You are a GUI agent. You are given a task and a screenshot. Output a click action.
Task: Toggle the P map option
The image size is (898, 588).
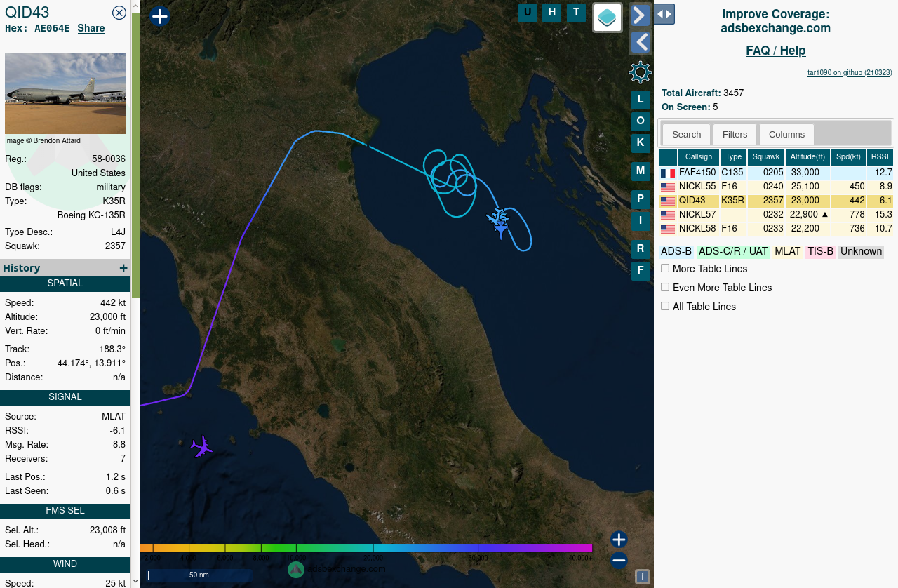[641, 199]
